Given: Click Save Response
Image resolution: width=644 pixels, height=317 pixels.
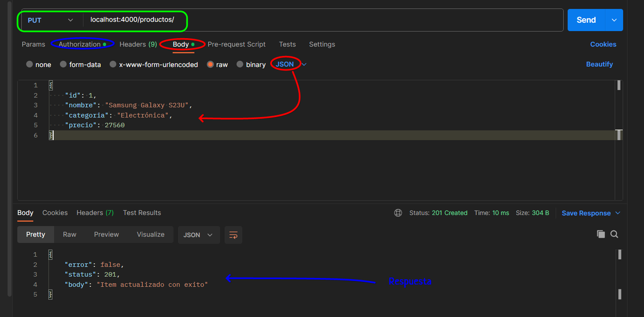Looking at the screenshot, I should point(586,213).
